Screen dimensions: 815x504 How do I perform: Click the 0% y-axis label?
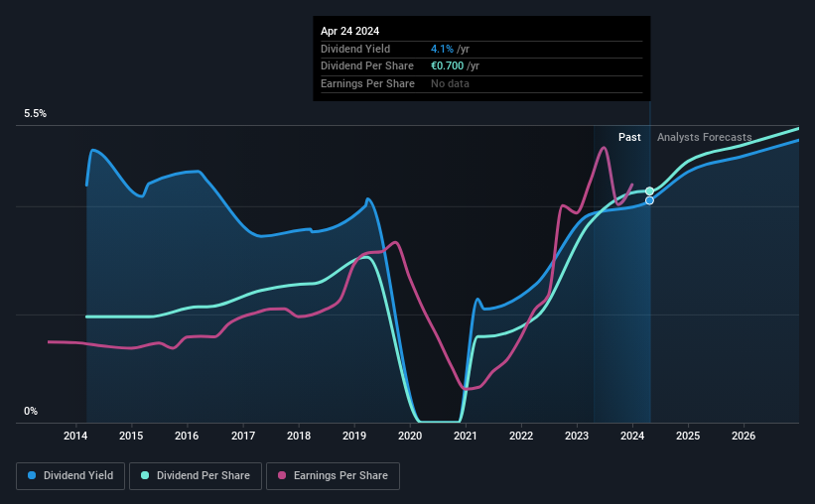coord(31,411)
